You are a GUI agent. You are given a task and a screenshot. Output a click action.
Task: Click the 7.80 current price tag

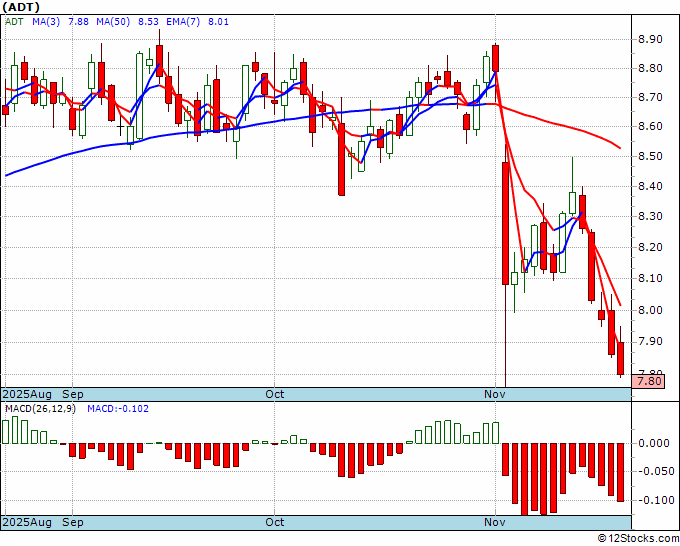tap(649, 382)
